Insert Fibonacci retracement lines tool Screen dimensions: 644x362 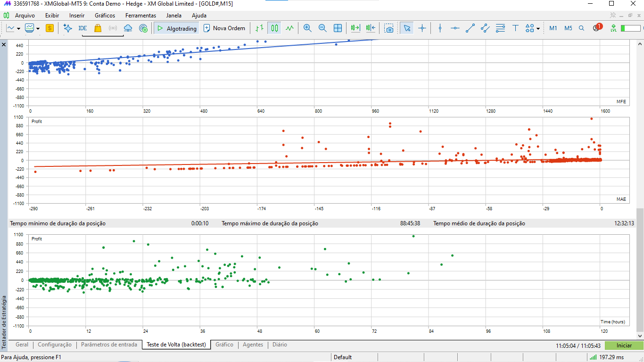click(501, 28)
